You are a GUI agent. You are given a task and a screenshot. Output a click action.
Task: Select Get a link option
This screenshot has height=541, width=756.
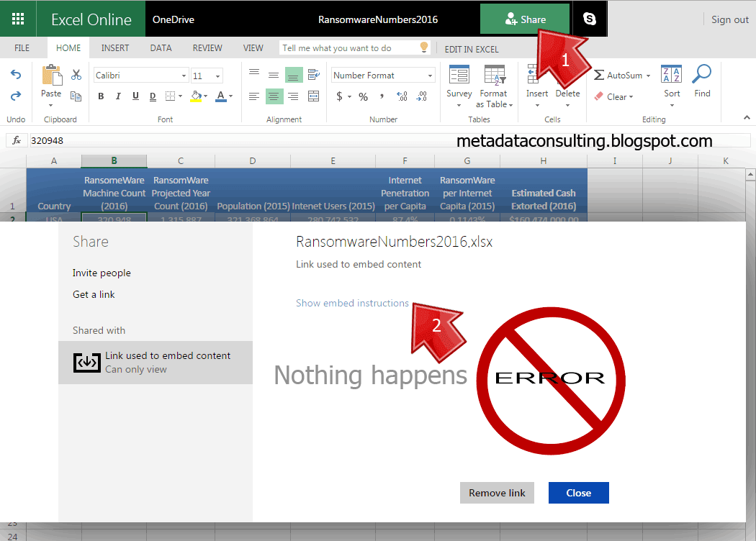[x=94, y=294]
